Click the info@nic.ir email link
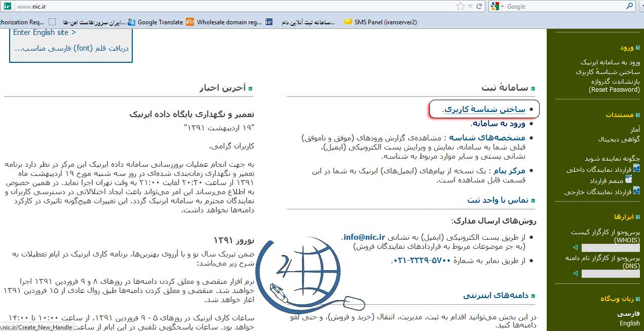This screenshot has width=644, height=331. click(x=364, y=237)
